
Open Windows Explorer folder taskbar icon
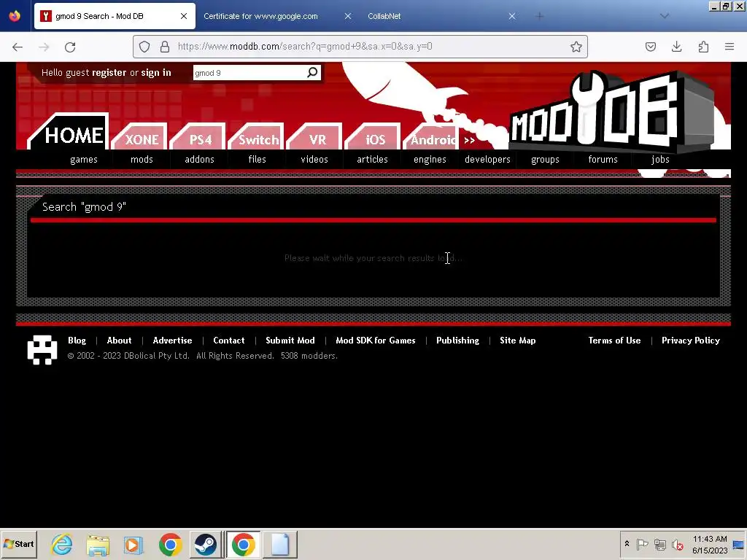(98, 544)
